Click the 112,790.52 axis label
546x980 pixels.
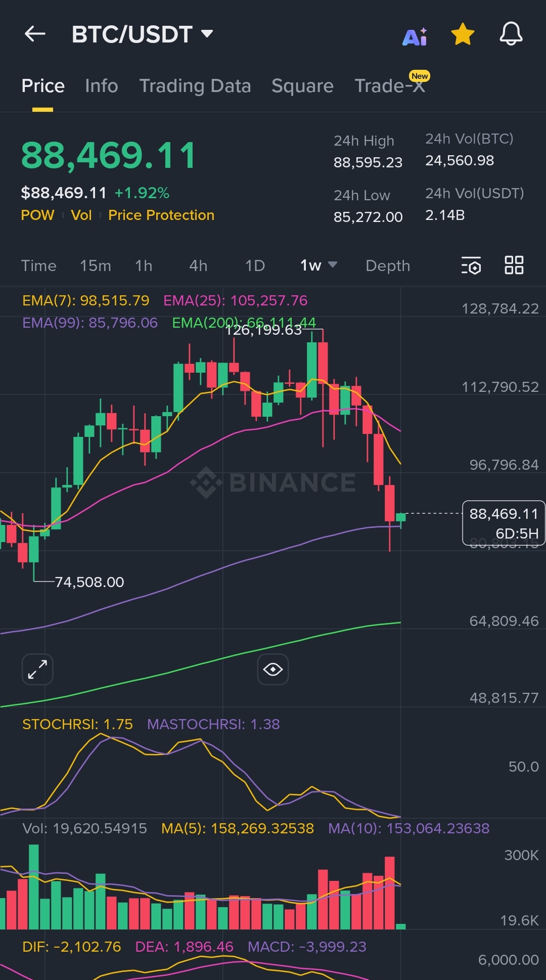500,387
